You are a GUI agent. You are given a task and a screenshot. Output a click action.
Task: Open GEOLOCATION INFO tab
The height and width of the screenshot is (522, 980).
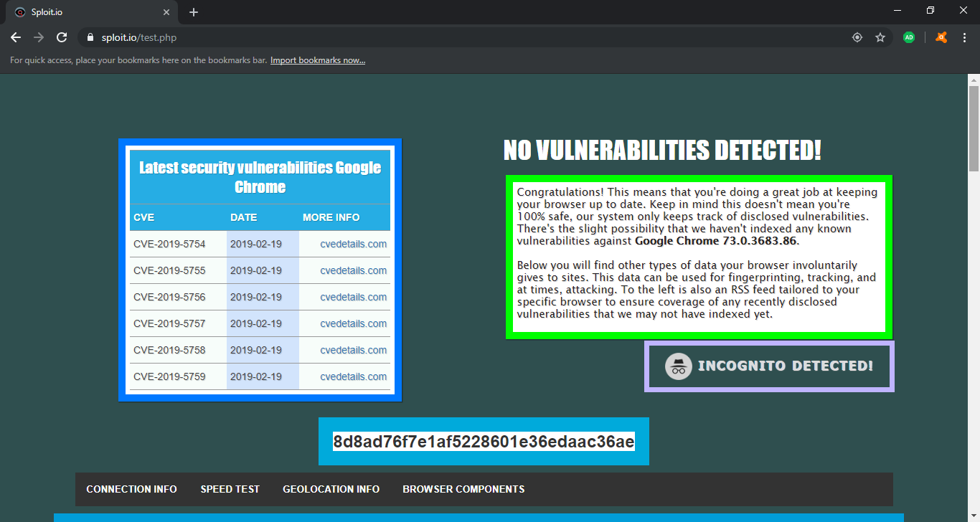tap(331, 489)
